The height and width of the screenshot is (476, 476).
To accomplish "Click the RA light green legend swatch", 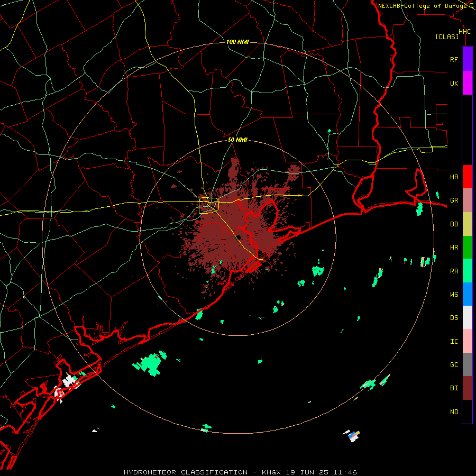I will point(467,271).
